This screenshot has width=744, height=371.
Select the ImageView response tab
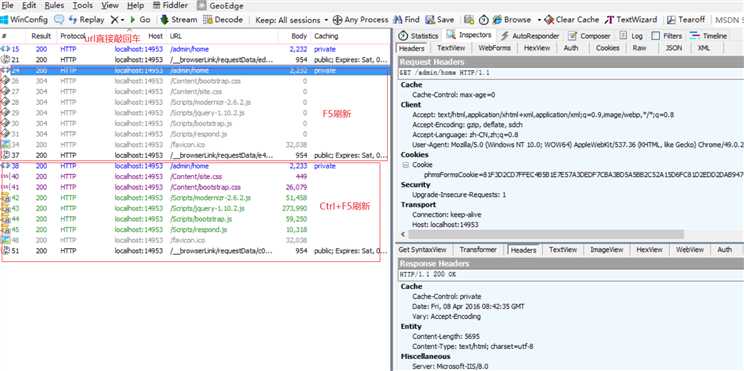pyautogui.click(x=606, y=250)
